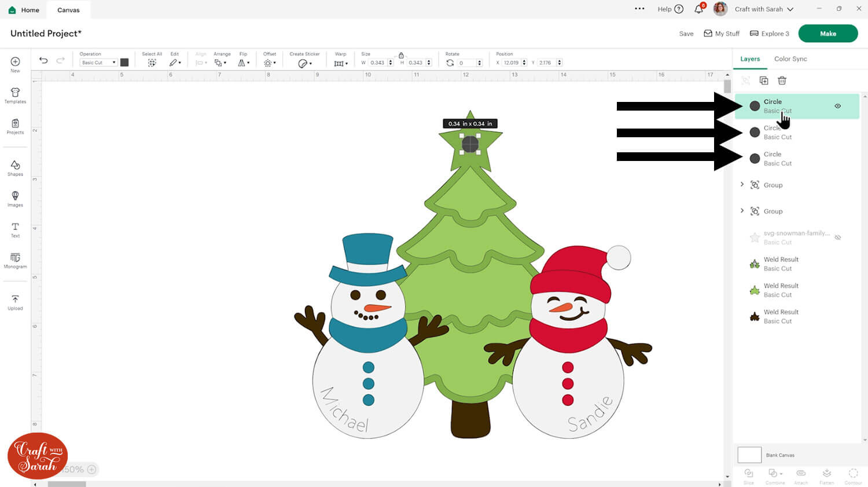Screen dimensions: 868x487
Task: Select the svg-snowman-family layer
Action: 797,237
